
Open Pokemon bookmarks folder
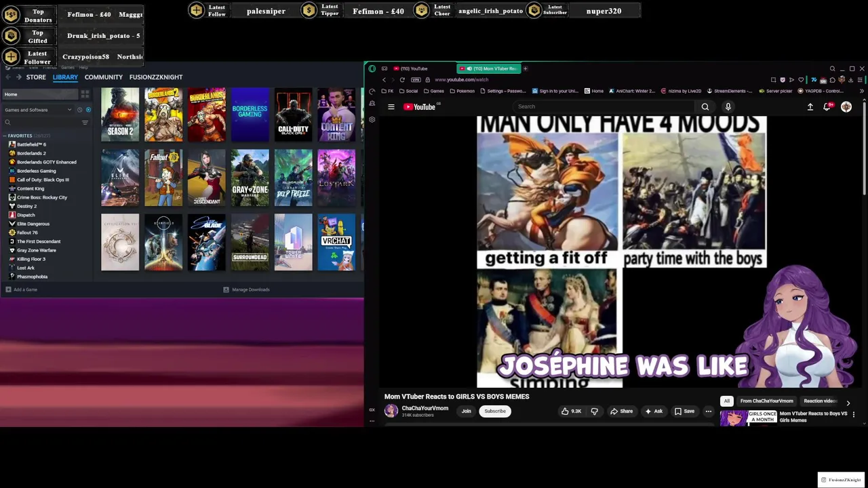[462, 91]
